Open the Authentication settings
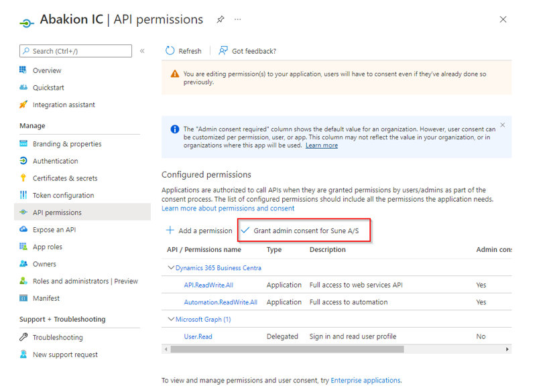549x392 pixels. (56, 161)
